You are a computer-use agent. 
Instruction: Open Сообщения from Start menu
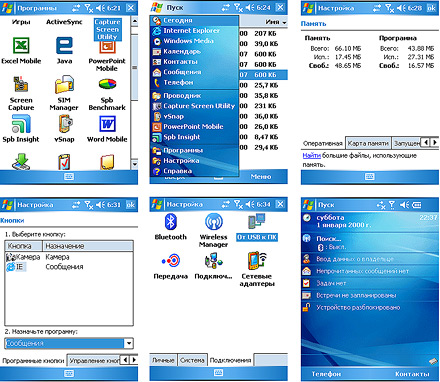pyautogui.click(x=195, y=72)
